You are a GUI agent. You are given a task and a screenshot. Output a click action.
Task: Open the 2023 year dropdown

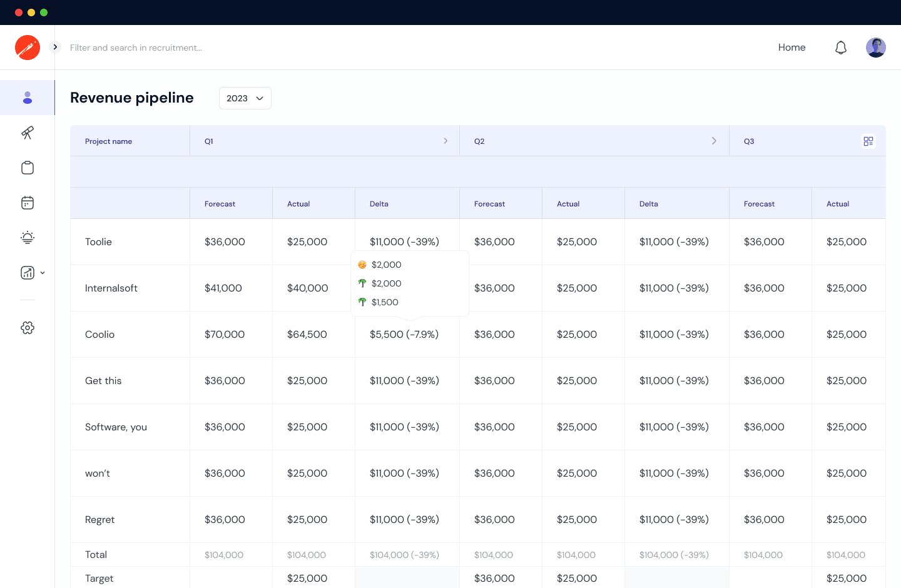[245, 98]
